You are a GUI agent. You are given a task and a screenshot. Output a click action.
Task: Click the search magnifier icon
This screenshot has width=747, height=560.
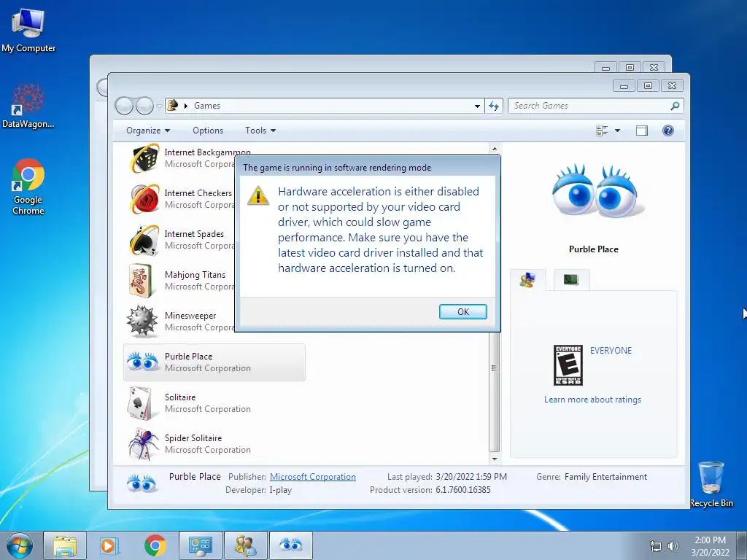tap(675, 106)
